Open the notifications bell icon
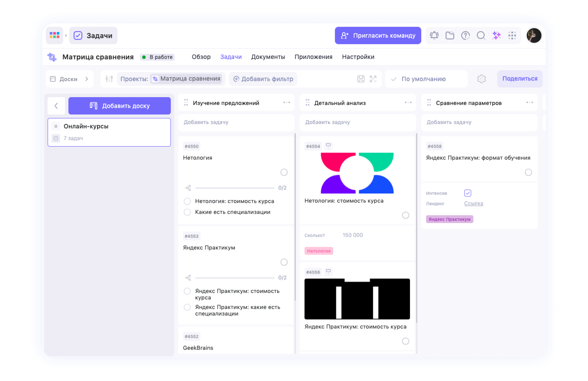The image size is (588, 381). pyautogui.click(x=434, y=36)
